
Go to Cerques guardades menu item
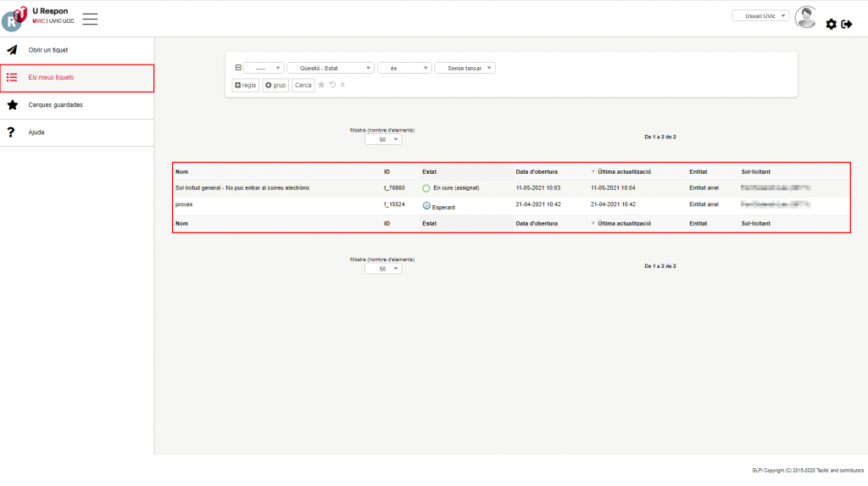coord(56,105)
